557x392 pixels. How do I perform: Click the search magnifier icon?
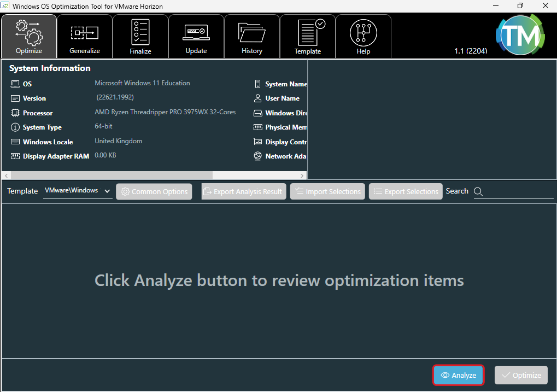point(478,191)
